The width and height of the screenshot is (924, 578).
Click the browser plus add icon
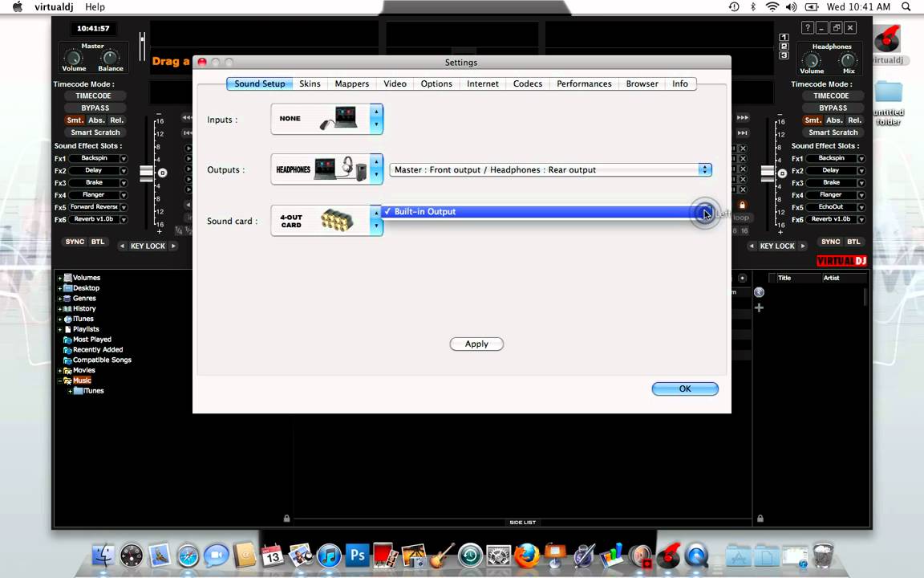pyautogui.click(x=759, y=308)
